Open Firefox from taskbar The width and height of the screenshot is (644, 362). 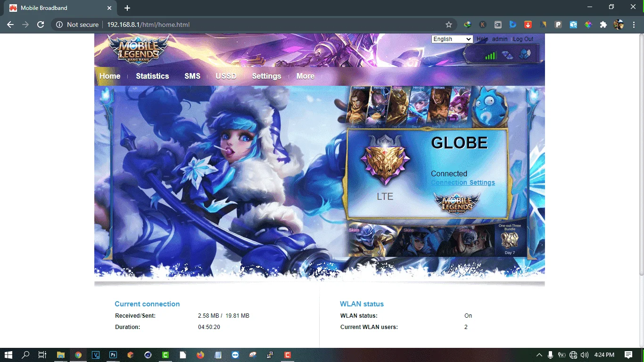click(x=200, y=355)
